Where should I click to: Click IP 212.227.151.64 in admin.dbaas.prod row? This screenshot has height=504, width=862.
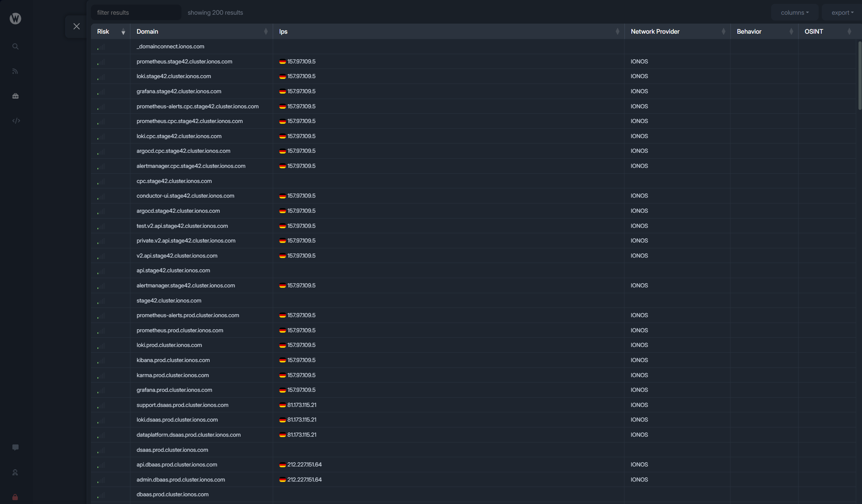pyautogui.click(x=304, y=480)
